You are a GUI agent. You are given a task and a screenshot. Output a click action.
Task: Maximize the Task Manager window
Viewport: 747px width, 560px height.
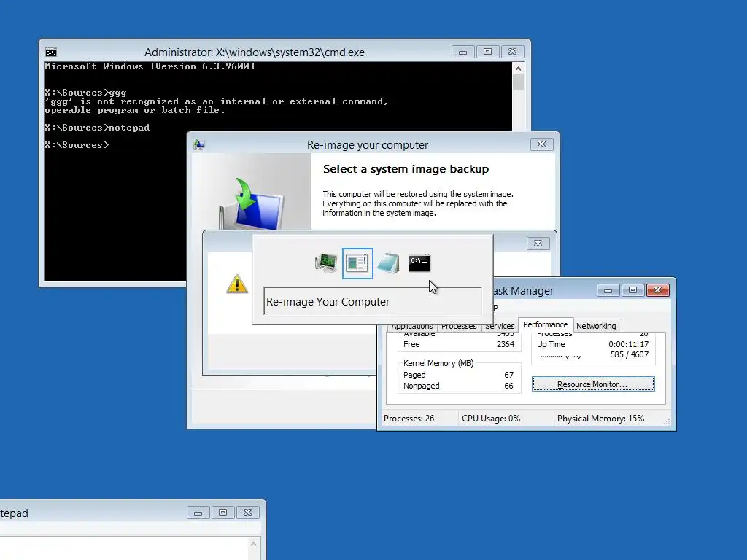point(632,290)
